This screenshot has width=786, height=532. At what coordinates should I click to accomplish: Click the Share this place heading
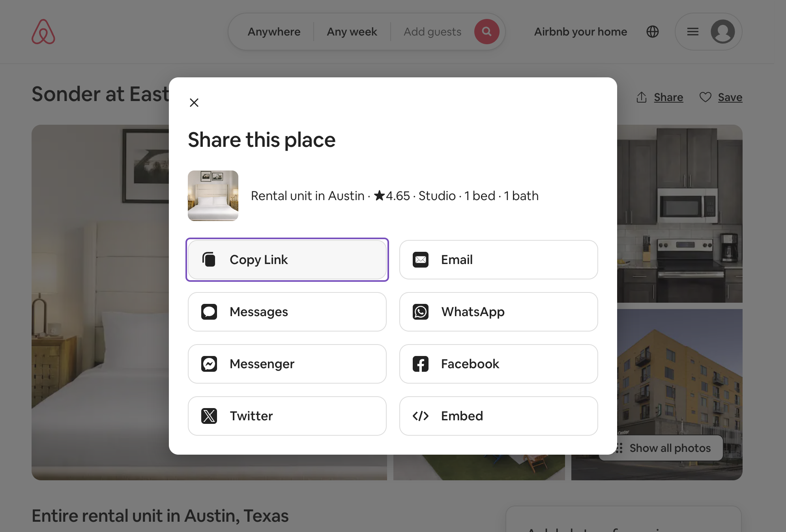click(262, 140)
